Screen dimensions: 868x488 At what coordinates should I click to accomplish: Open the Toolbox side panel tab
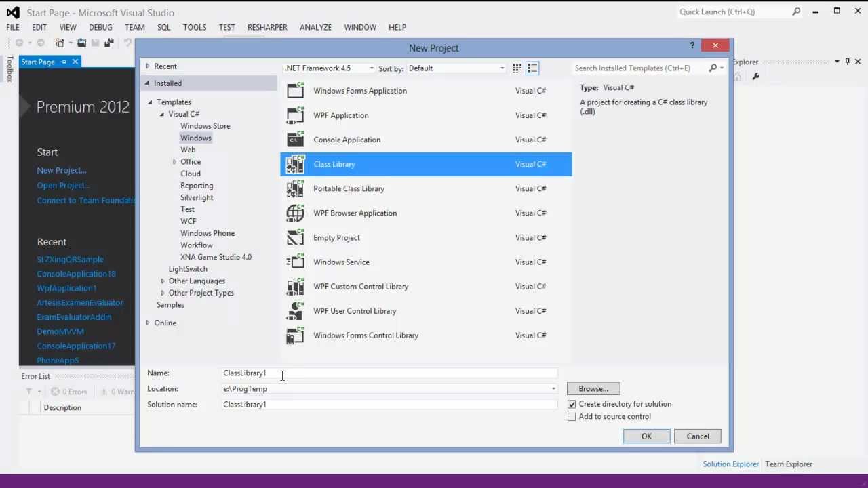[9, 68]
